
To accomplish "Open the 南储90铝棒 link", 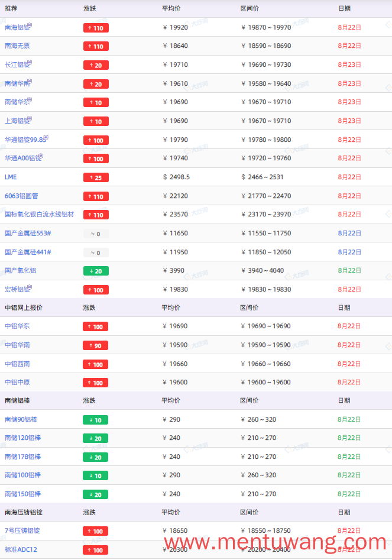I will pos(21,419).
